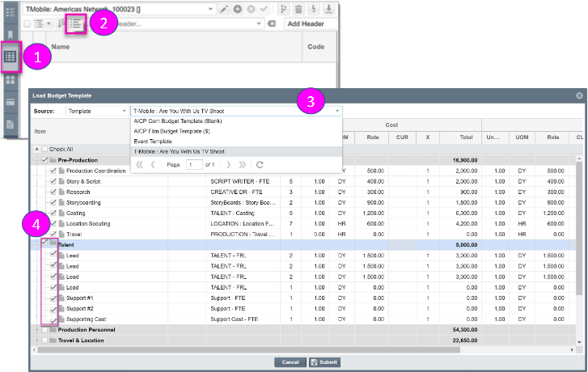Click the branch/fork icon in top toolbar
The image size is (588, 372).
click(284, 9)
